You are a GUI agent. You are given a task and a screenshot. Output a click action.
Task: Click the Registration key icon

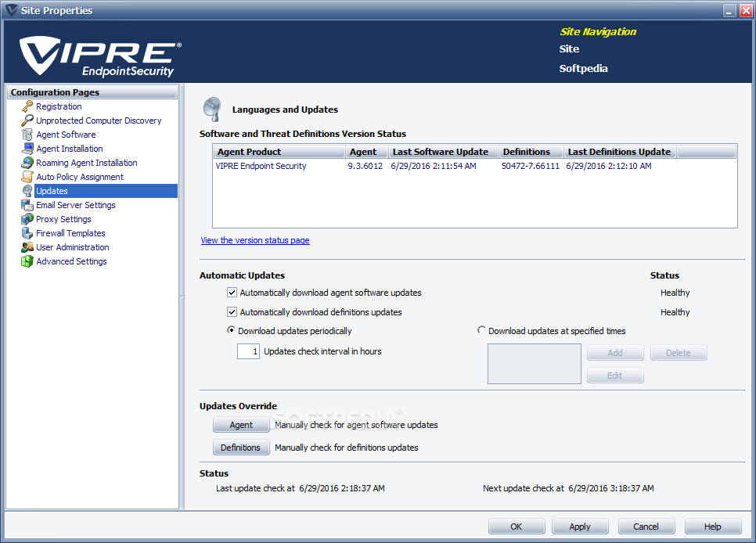point(27,106)
